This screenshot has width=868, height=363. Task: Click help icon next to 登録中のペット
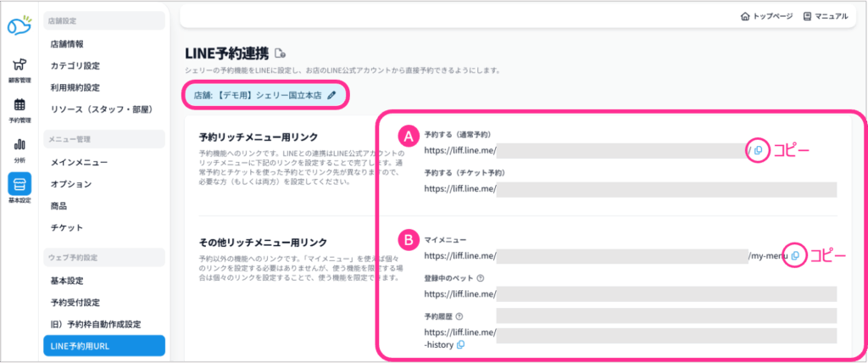tap(481, 277)
